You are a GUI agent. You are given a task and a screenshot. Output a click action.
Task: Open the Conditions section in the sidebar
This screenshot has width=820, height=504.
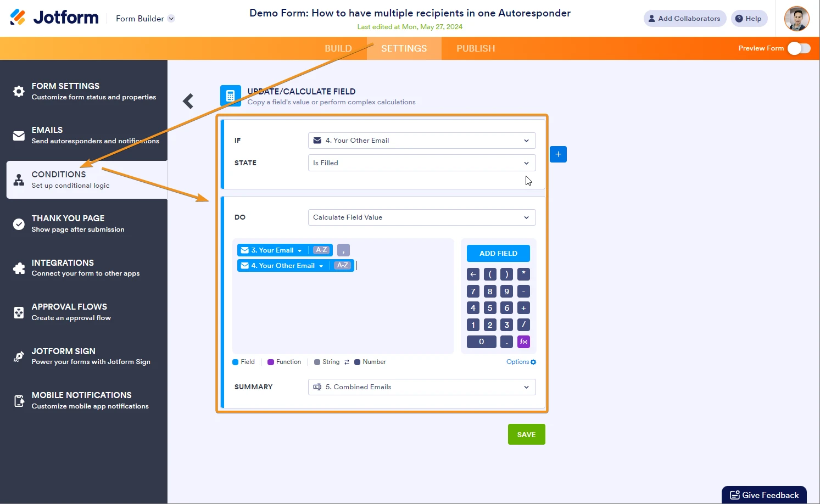click(x=59, y=180)
